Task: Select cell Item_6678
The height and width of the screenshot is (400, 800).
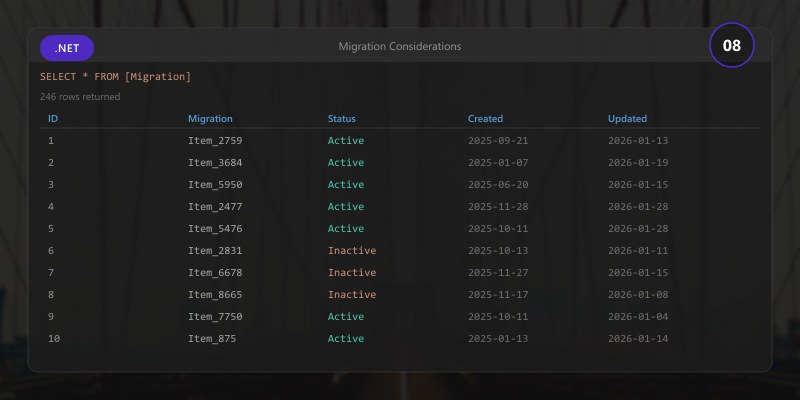Action: point(215,272)
